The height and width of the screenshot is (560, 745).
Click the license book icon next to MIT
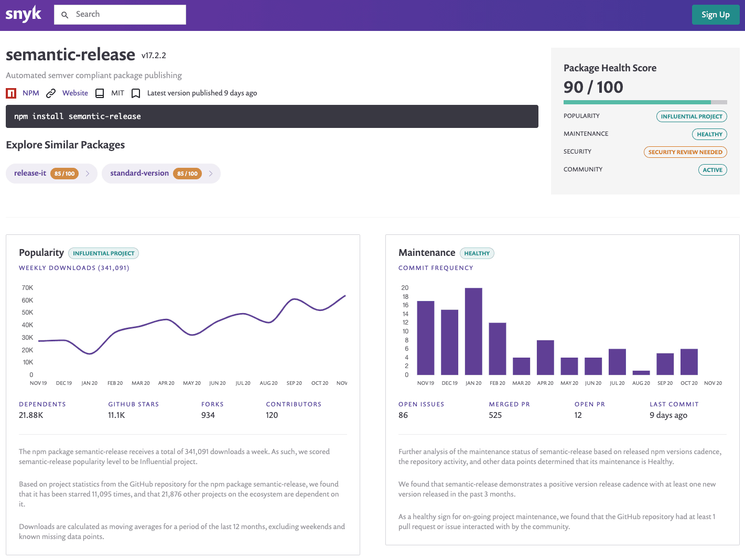click(x=100, y=93)
